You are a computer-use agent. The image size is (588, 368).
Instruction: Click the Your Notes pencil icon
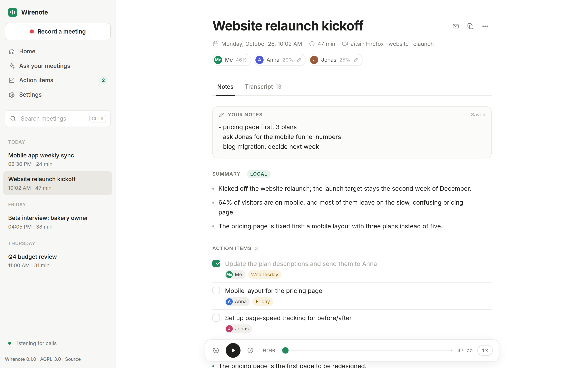221,115
